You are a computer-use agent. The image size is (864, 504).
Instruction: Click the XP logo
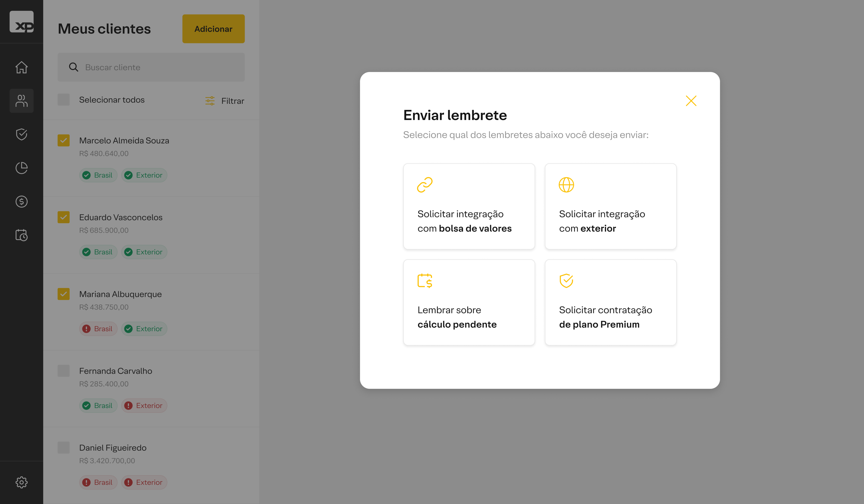coord(22,22)
